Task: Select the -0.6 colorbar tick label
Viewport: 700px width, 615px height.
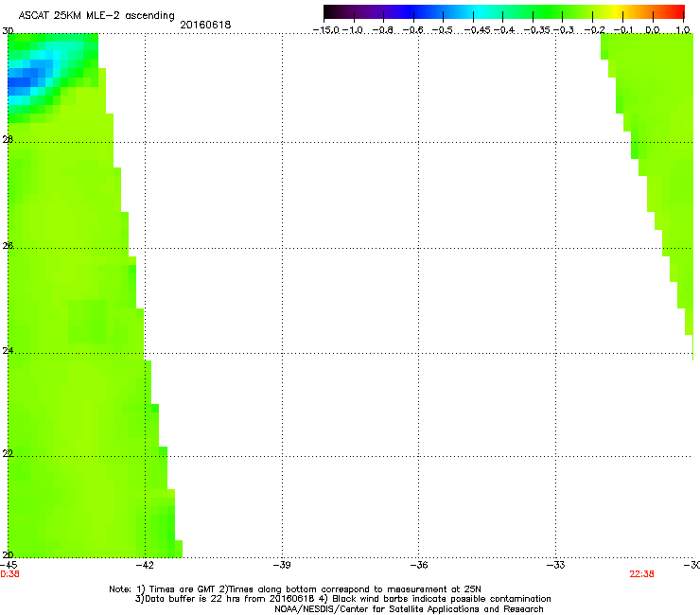Action: [412, 30]
